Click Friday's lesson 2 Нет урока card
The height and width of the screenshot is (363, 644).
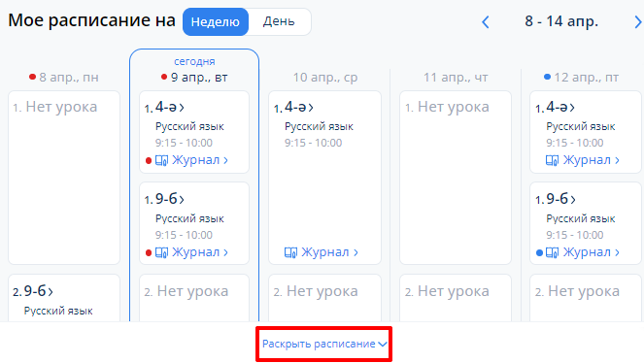(x=586, y=298)
